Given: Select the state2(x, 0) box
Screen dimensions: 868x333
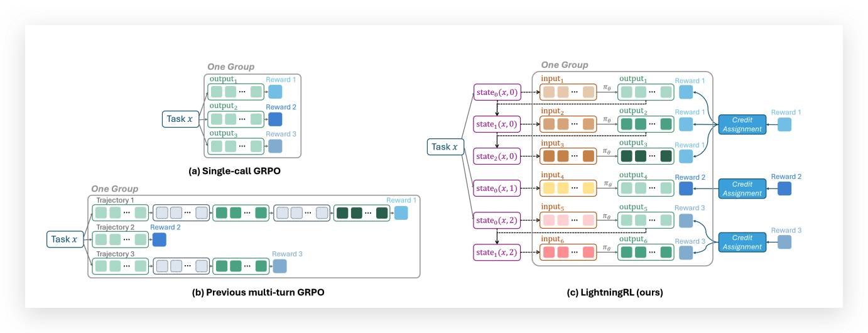Looking at the screenshot, I should (x=497, y=156).
